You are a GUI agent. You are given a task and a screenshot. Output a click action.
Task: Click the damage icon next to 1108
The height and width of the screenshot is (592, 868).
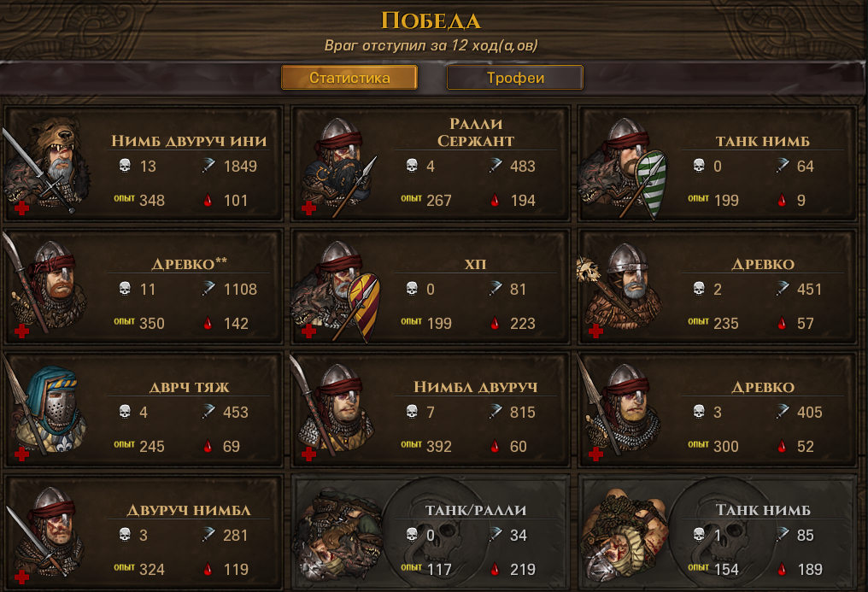click(x=208, y=288)
